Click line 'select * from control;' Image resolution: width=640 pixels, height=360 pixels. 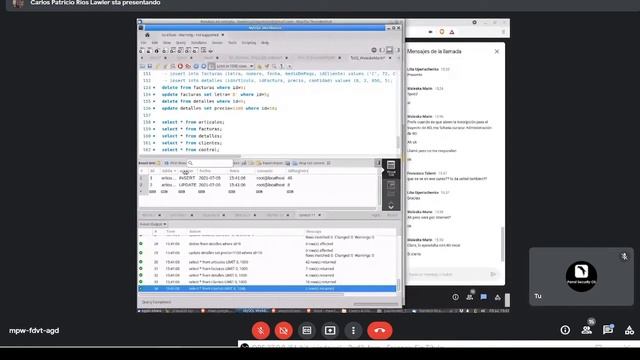190,150
